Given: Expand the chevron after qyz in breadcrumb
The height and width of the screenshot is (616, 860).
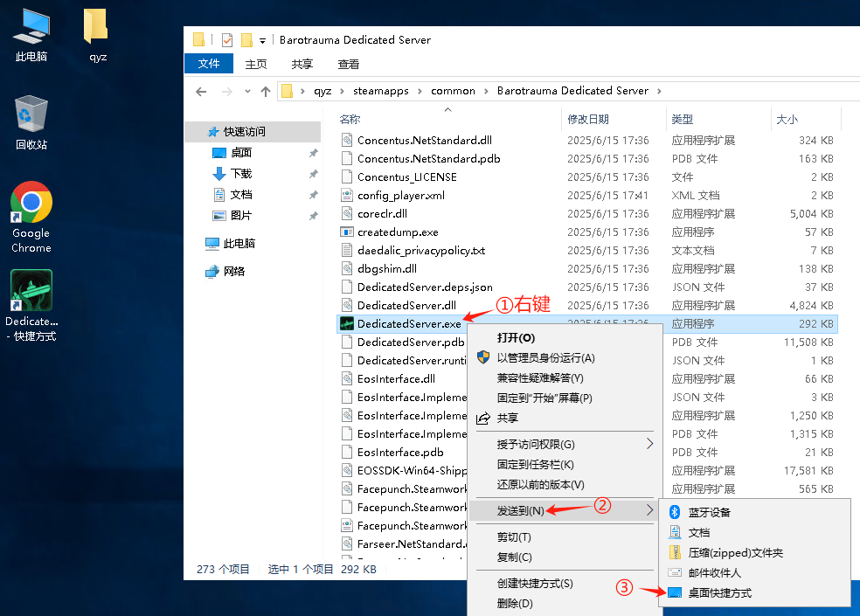Looking at the screenshot, I should [x=342, y=91].
